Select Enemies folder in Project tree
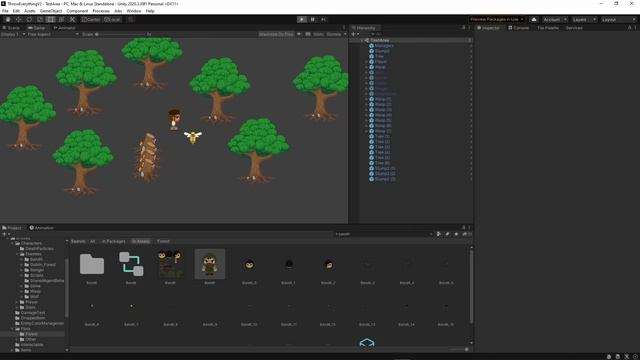This screenshot has width=640, height=360. click(33, 254)
